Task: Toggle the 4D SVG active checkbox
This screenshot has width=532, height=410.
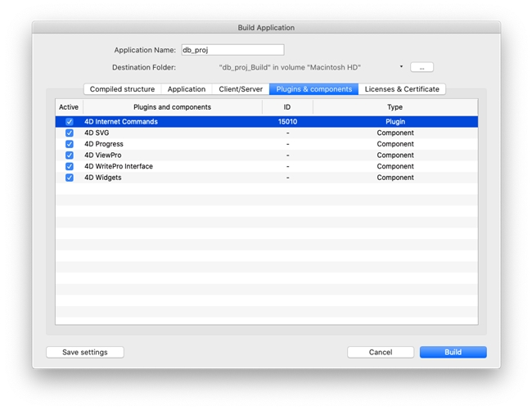Action: [70, 133]
